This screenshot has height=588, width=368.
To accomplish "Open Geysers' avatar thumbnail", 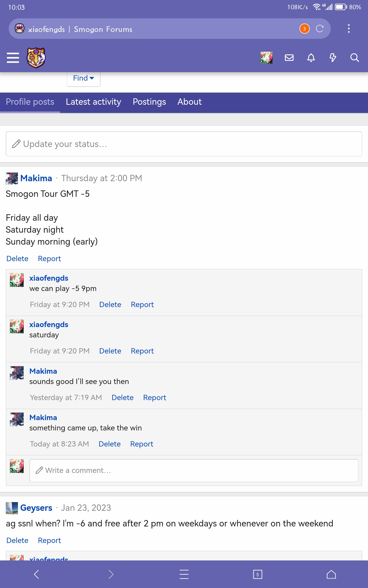I will 12,508.
